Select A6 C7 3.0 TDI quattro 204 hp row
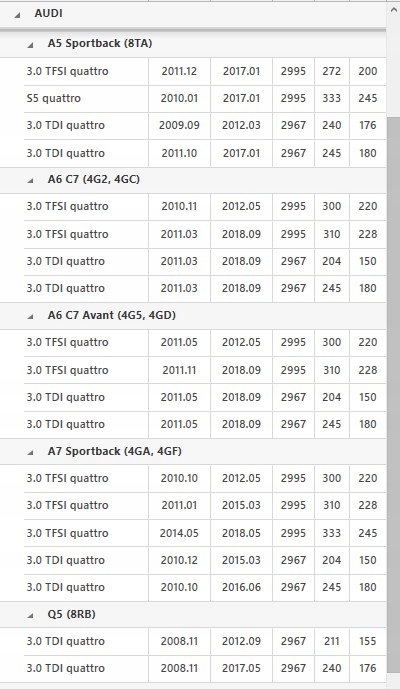400x689 pixels. click(205, 261)
